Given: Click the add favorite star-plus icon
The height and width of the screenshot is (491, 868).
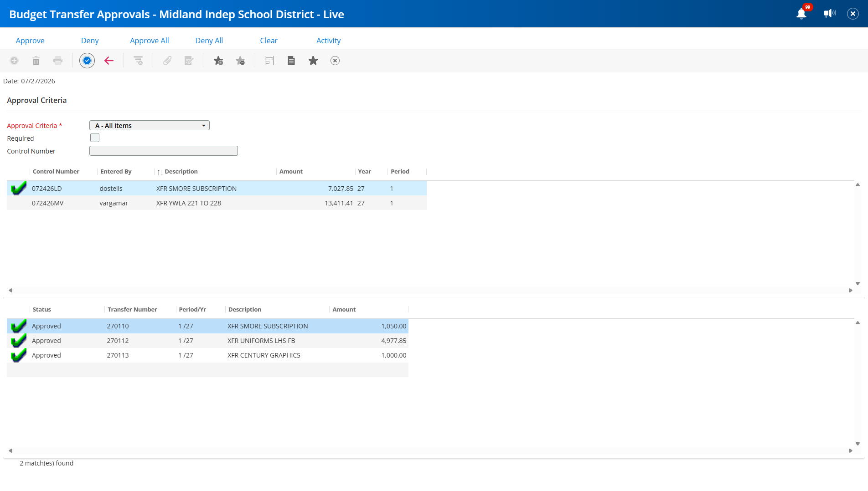Looking at the screenshot, I should tap(218, 61).
